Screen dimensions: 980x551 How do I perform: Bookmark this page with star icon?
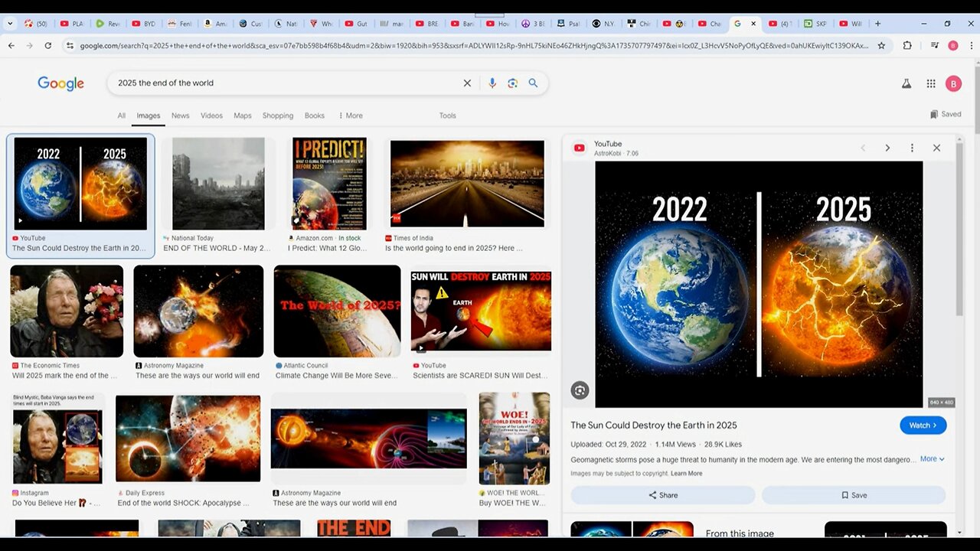pyautogui.click(x=881, y=46)
